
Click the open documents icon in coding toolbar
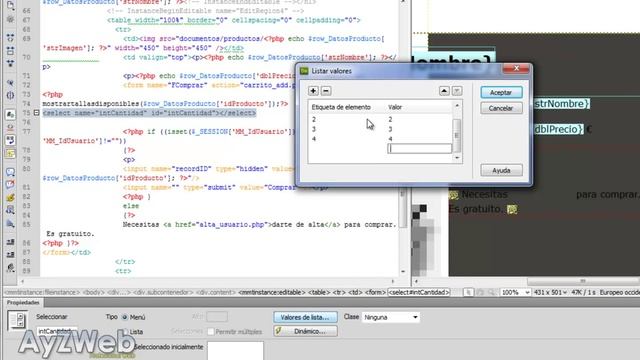10,6
